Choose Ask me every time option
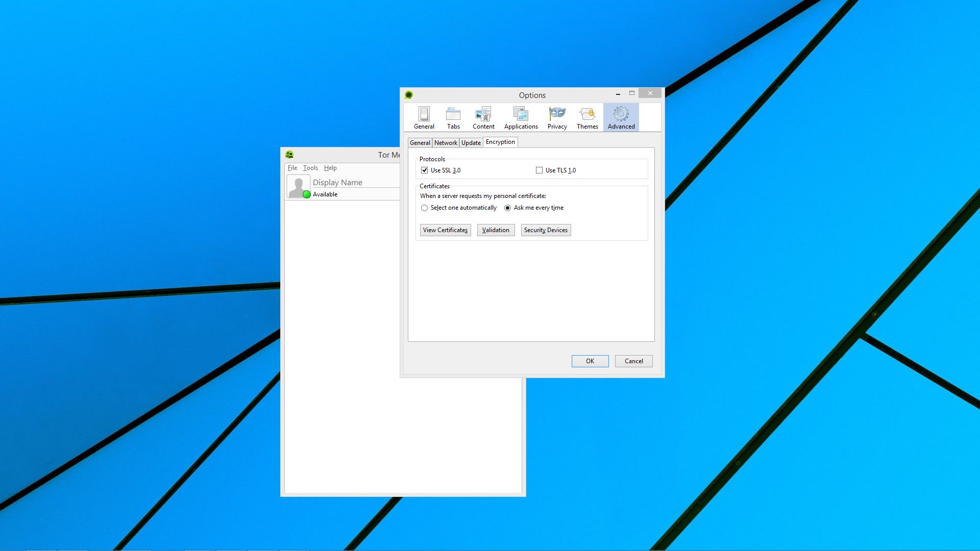980x551 pixels. (507, 208)
